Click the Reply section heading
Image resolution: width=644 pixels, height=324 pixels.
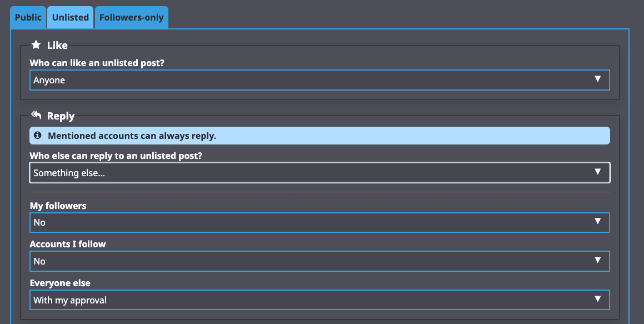[62, 116]
